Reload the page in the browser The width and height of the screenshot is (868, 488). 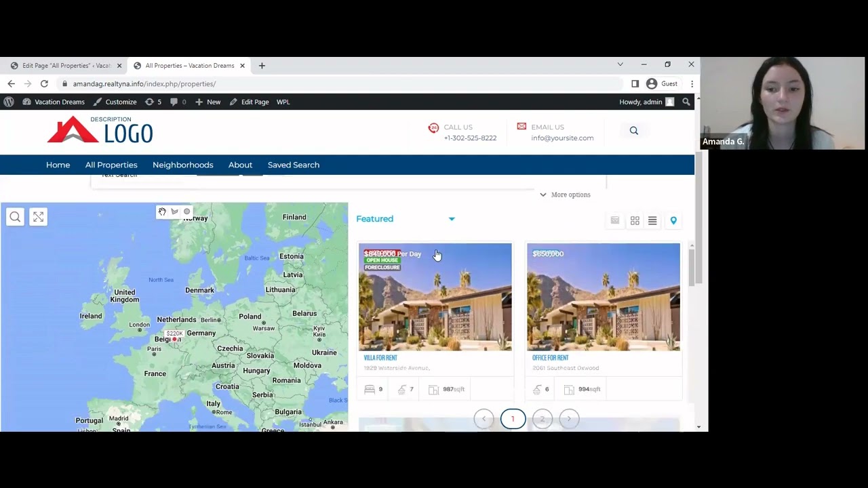point(44,83)
